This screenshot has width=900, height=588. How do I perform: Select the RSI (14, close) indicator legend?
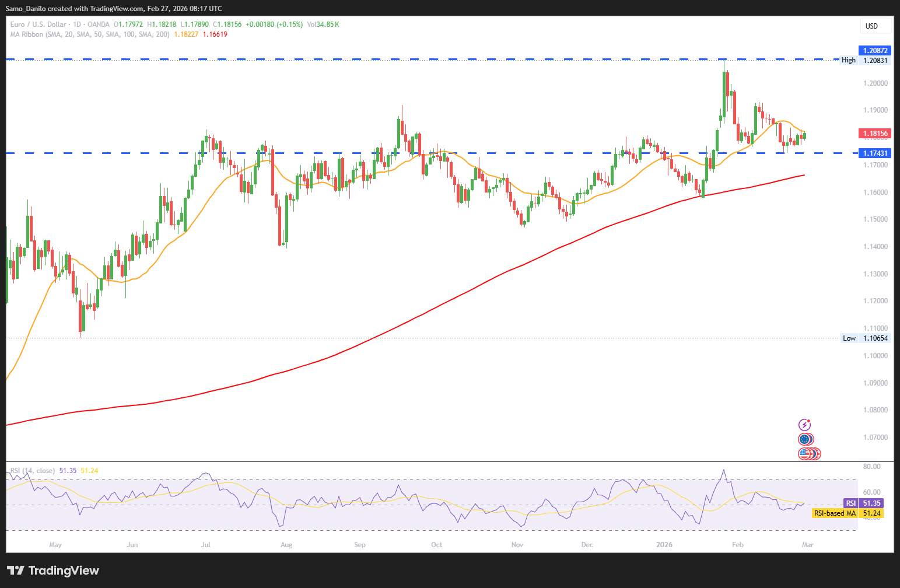click(33, 471)
